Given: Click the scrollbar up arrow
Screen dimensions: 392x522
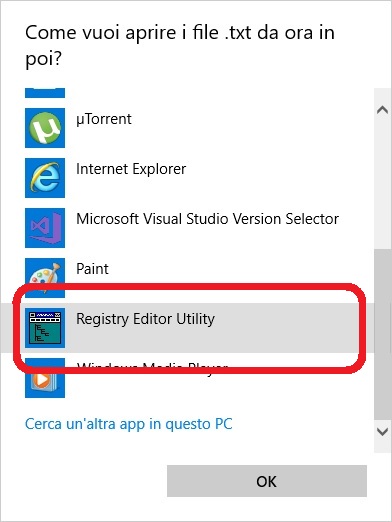Looking at the screenshot, I should [x=382, y=110].
